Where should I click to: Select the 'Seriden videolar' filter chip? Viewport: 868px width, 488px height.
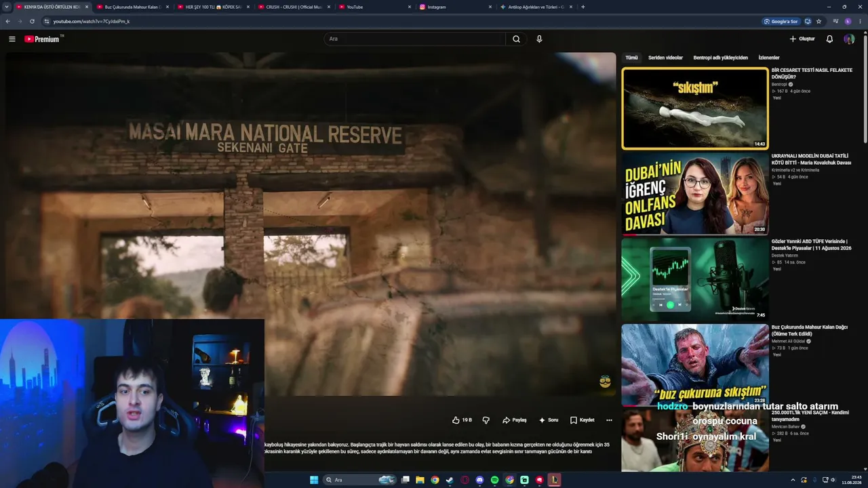[x=665, y=58]
